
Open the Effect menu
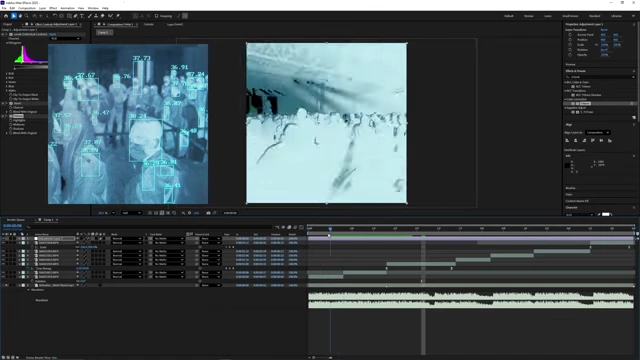coord(53,8)
